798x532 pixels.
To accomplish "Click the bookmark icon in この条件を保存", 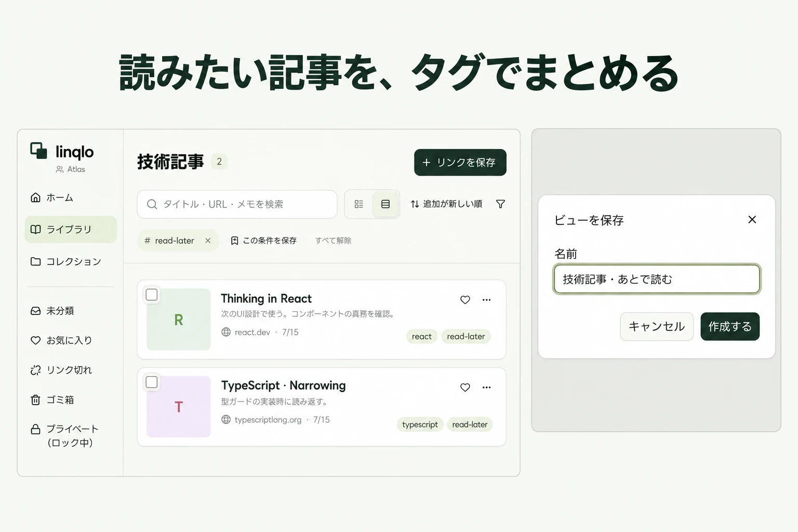I will click(234, 241).
